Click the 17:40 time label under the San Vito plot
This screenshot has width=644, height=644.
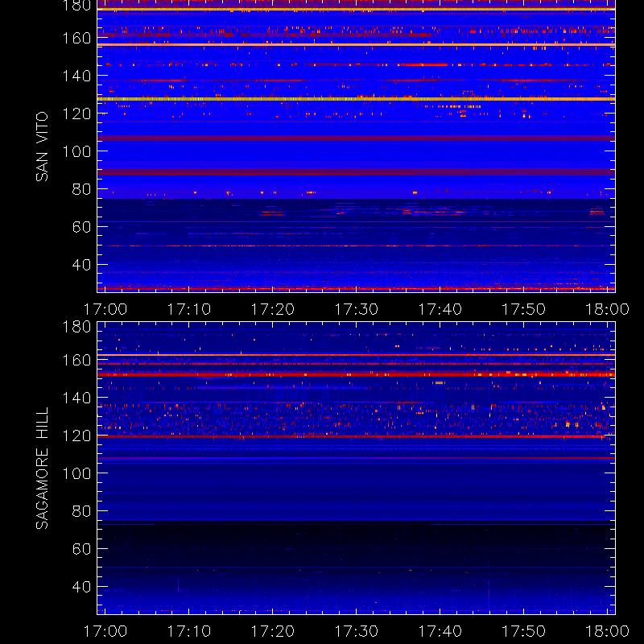(440, 309)
